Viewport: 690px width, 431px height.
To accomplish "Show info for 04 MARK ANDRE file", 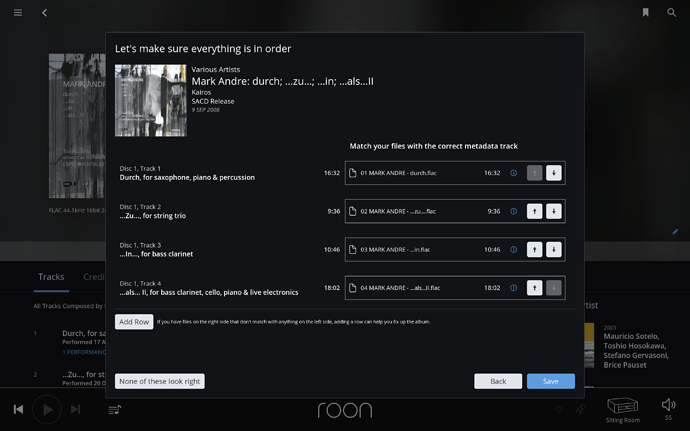I will [514, 288].
